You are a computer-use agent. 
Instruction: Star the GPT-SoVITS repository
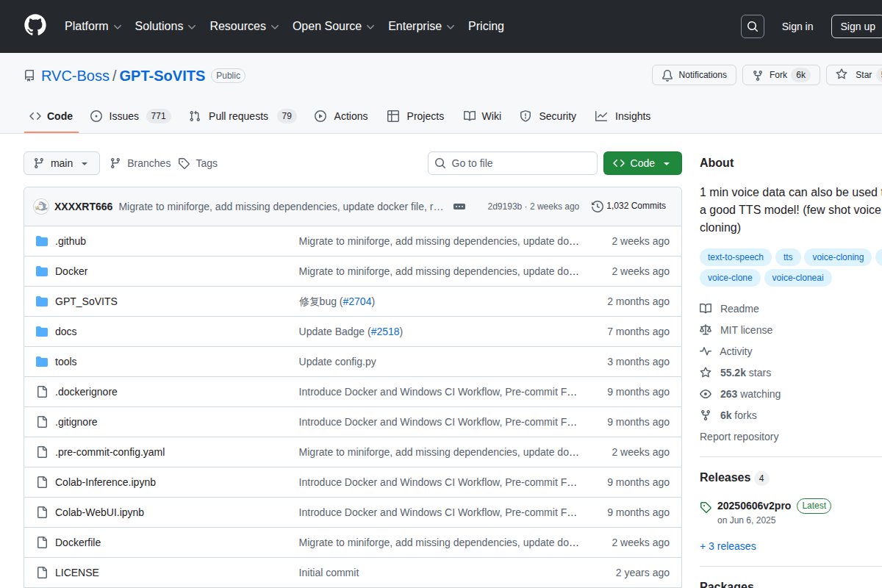coord(854,75)
